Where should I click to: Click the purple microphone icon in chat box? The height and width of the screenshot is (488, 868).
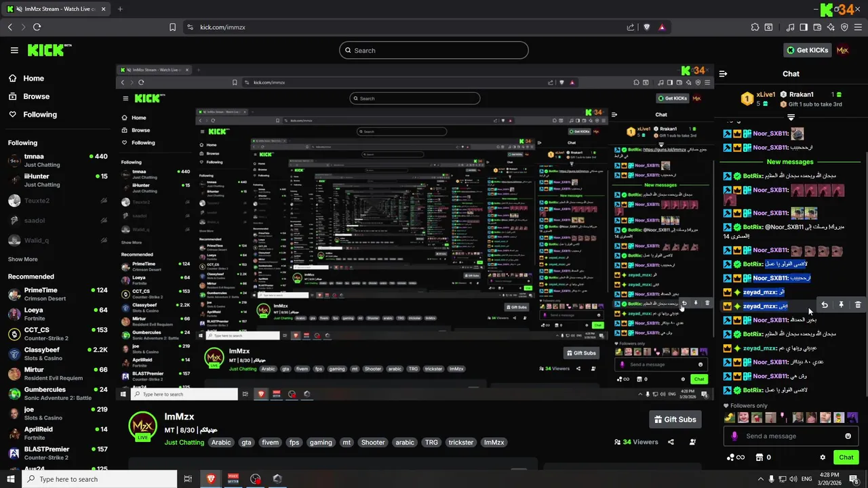click(734, 436)
